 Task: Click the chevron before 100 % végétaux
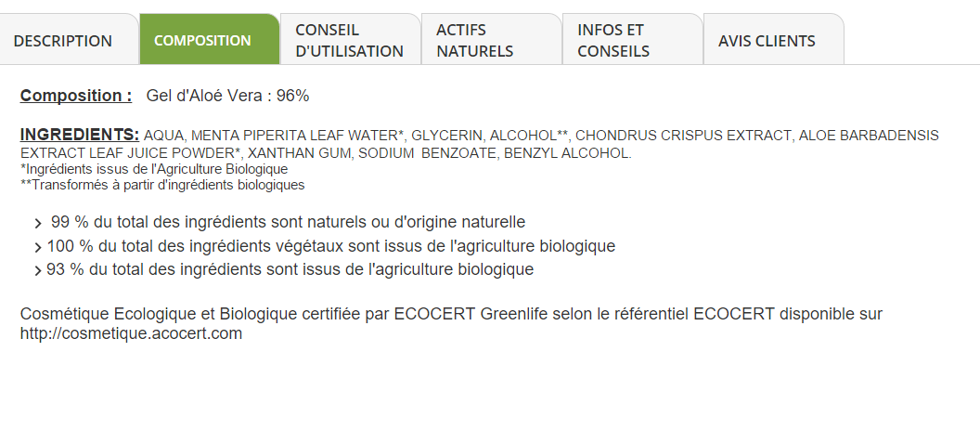click(x=38, y=247)
